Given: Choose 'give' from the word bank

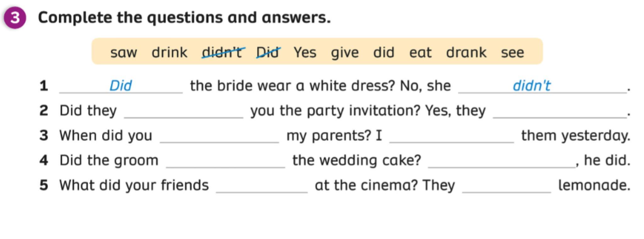Looking at the screenshot, I should [x=345, y=52].
